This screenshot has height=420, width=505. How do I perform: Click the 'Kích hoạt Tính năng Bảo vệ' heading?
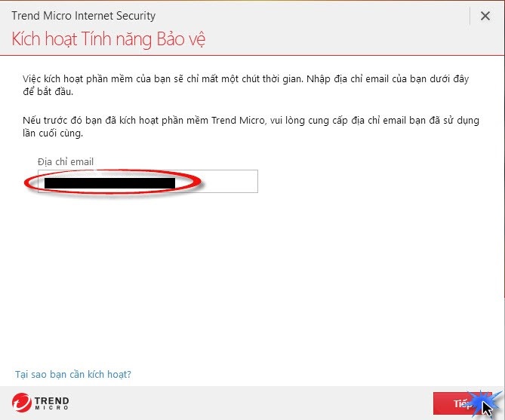point(108,39)
